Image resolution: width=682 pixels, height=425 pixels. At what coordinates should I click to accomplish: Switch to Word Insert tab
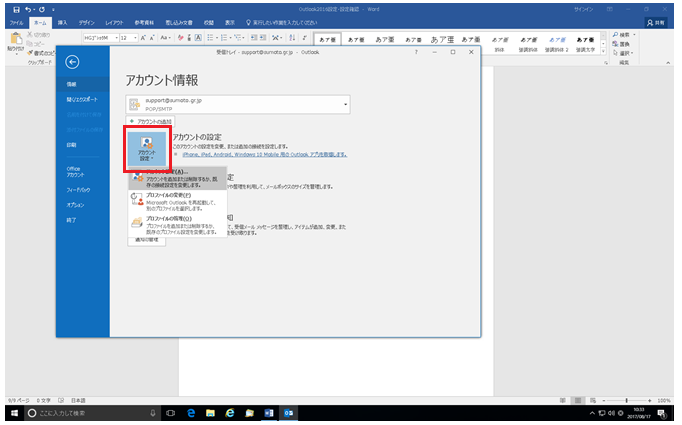click(63, 23)
